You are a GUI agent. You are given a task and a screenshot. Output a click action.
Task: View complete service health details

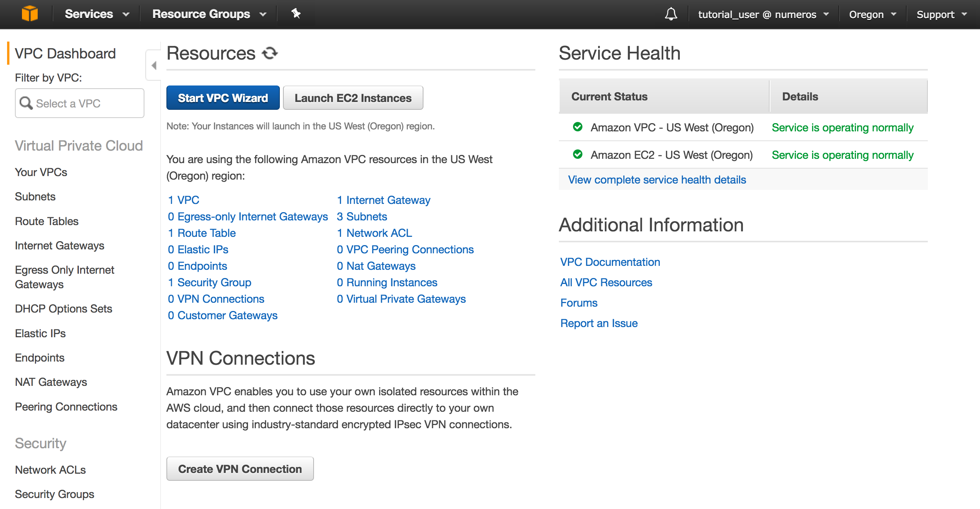pos(657,180)
